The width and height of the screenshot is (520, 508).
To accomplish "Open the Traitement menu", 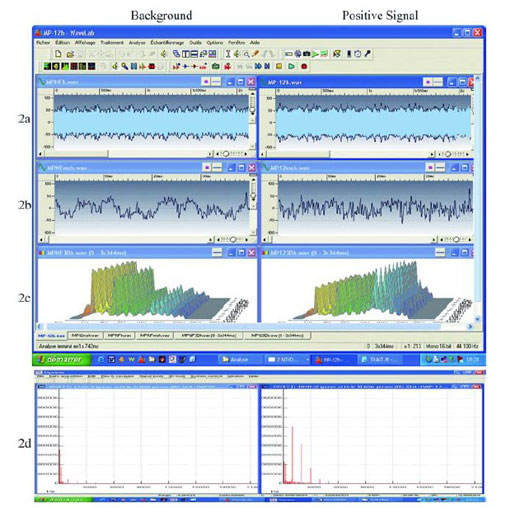I will (112, 43).
